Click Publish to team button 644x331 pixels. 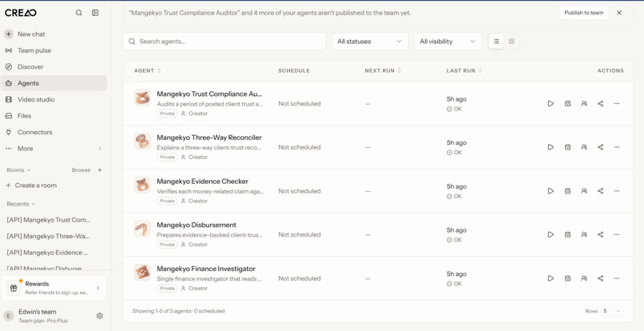click(x=583, y=13)
